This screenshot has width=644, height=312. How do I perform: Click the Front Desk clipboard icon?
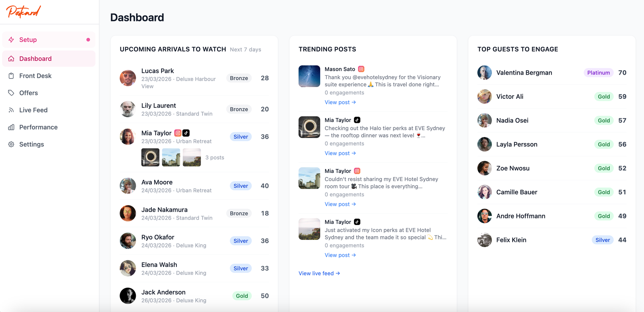11,76
